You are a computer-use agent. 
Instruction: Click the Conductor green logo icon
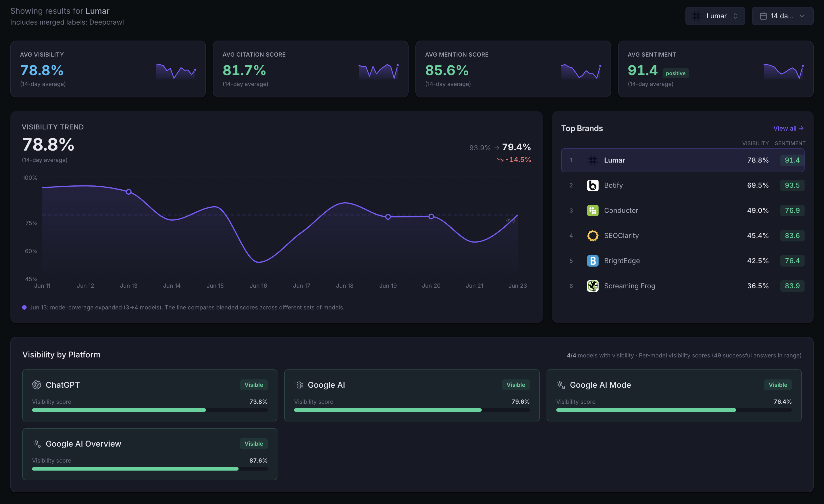[x=593, y=210]
